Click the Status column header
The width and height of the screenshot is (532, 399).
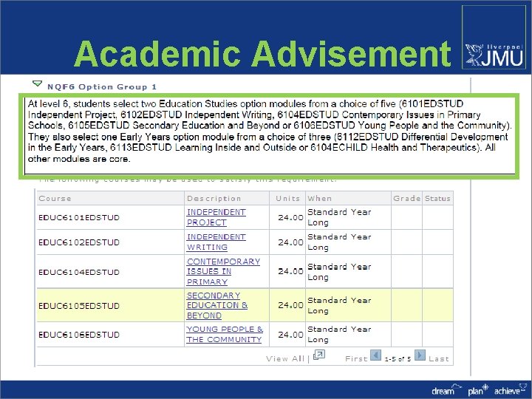point(437,198)
